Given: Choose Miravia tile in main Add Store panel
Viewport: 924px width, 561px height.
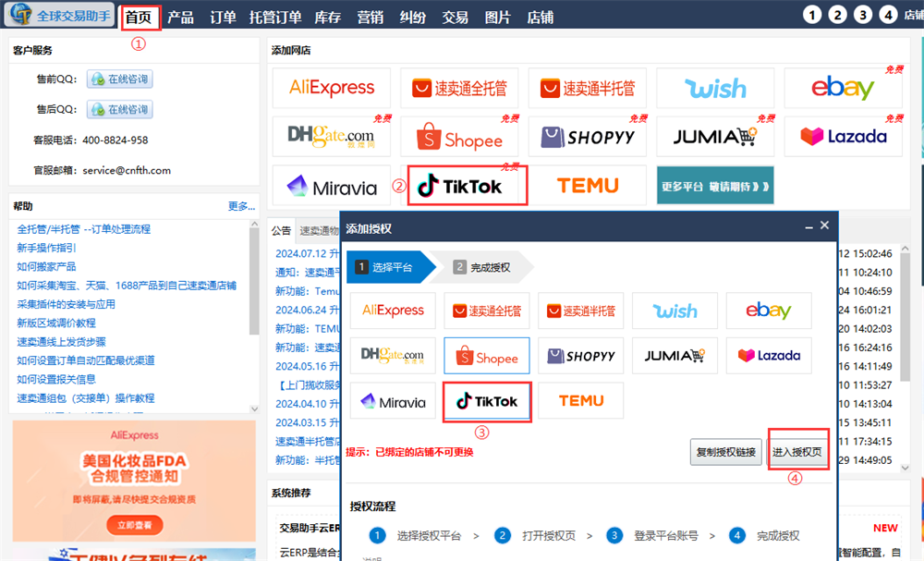Looking at the screenshot, I should coord(331,186).
